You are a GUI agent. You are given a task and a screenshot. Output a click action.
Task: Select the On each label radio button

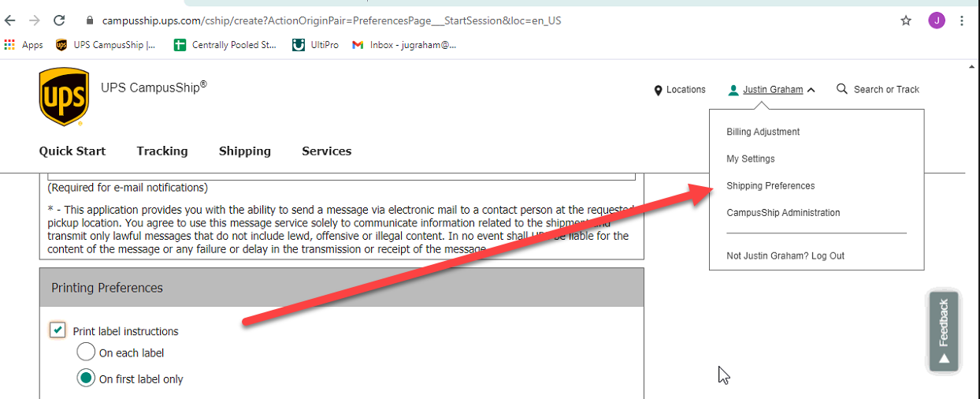click(x=86, y=352)
